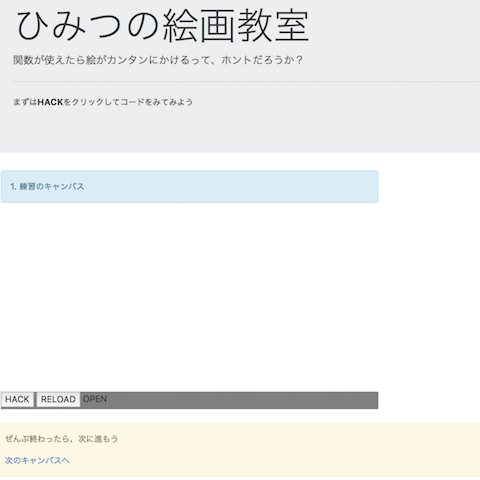480x480 pixels.
Task: Click the horizontal divider line under the subtitle
Action: click(246, 81)
